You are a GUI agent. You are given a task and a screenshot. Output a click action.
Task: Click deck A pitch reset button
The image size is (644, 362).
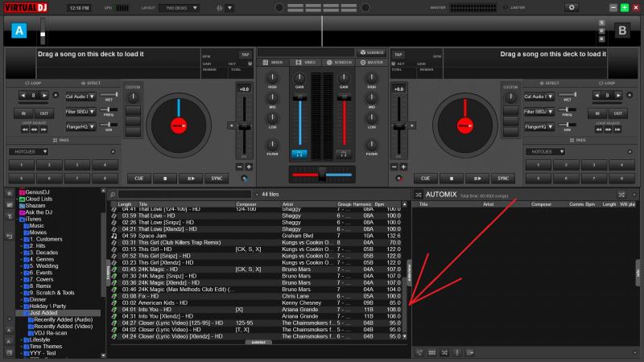click(x=232, y=125)
